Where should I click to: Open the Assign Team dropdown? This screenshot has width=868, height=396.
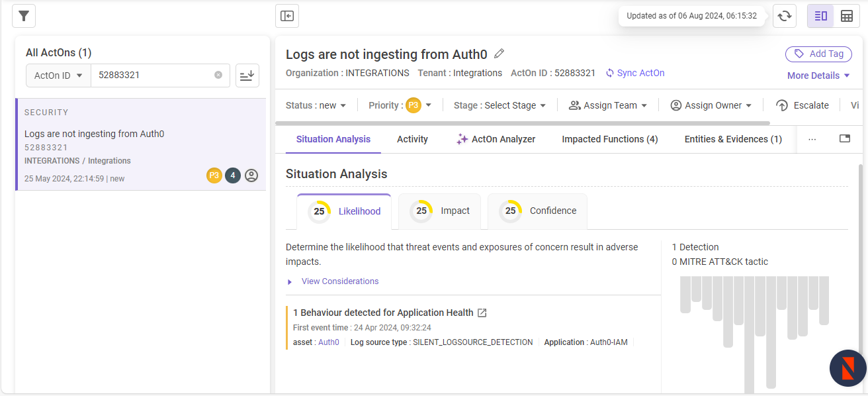pyautogui.click(x=608, y=105)
